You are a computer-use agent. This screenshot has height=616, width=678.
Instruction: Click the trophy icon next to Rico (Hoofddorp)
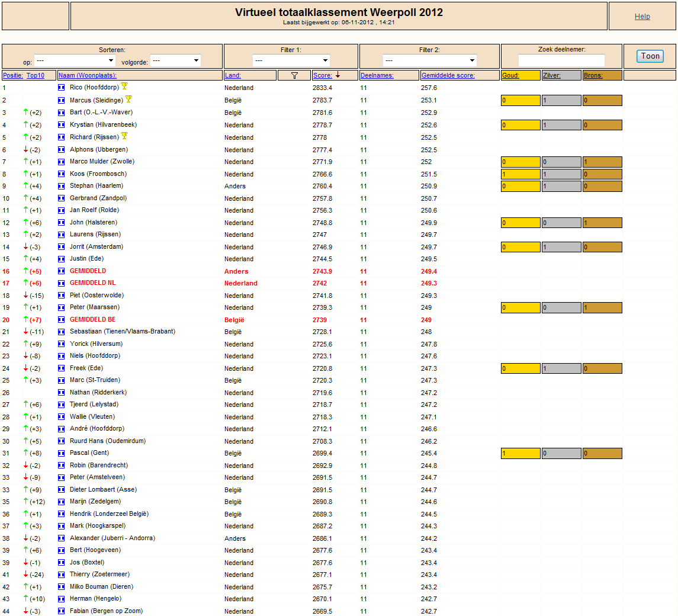(x=124, y=86)
